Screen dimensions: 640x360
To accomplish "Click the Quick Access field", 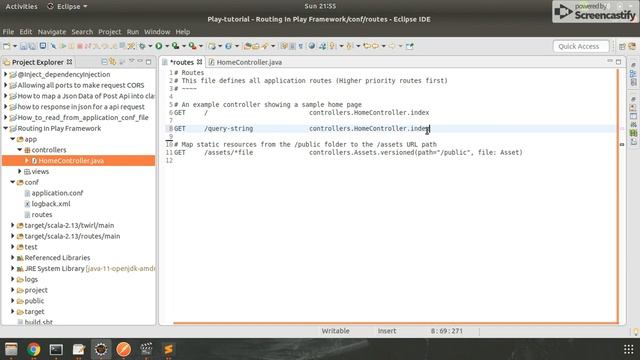I will 581,47.
